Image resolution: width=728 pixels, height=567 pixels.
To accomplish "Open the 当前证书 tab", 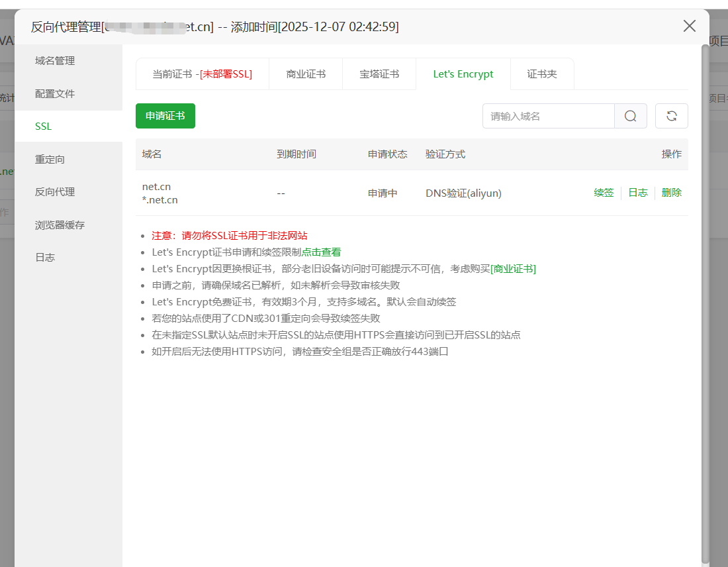I will pos(202,74).
